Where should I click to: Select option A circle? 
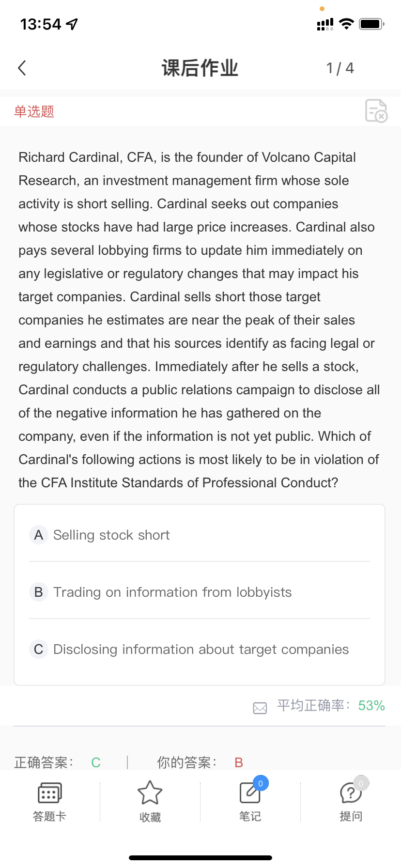39,535
